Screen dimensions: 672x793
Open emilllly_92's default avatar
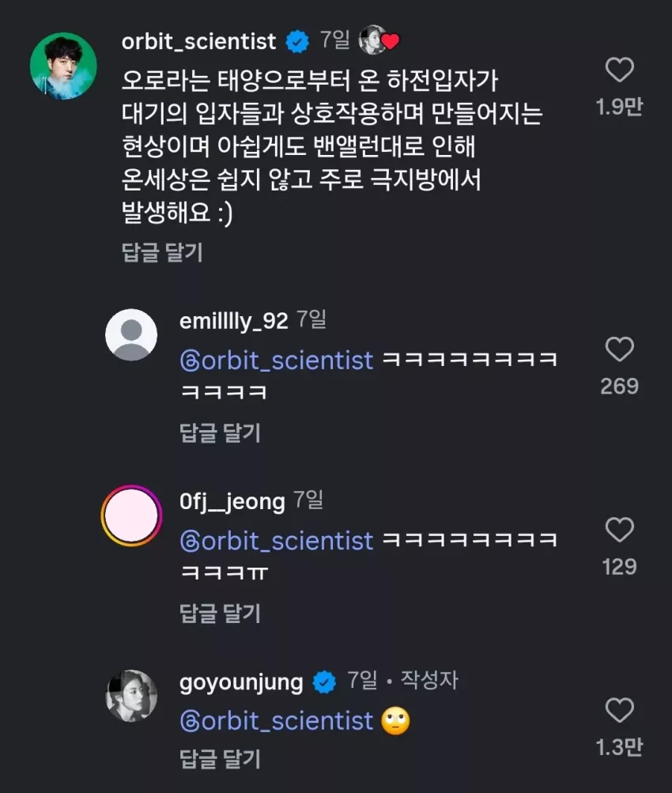point(131,334)
